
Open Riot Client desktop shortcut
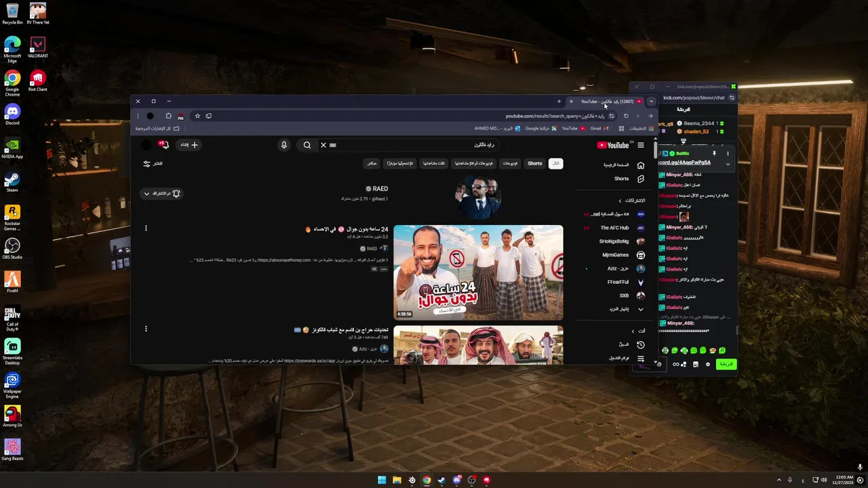click(37, 81)
